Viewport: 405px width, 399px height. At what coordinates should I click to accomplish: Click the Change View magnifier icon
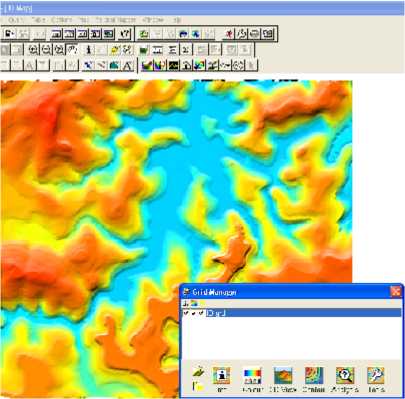[59, 50]
